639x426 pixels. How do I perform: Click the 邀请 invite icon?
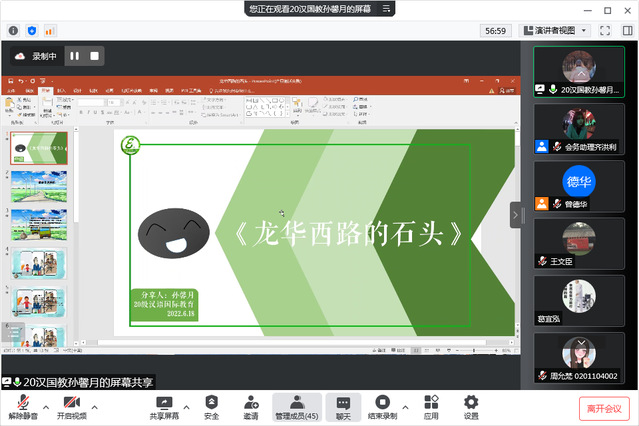250,406
